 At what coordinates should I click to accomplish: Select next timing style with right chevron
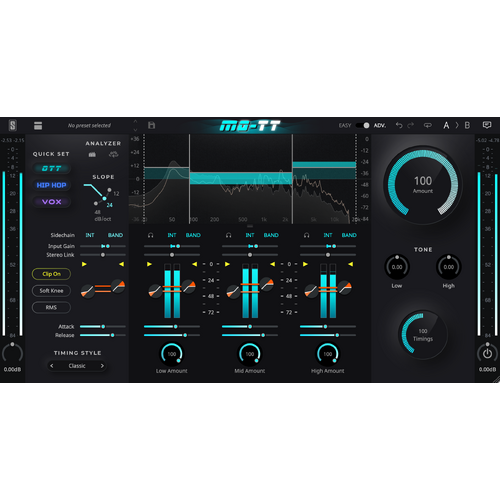(102, 366)
